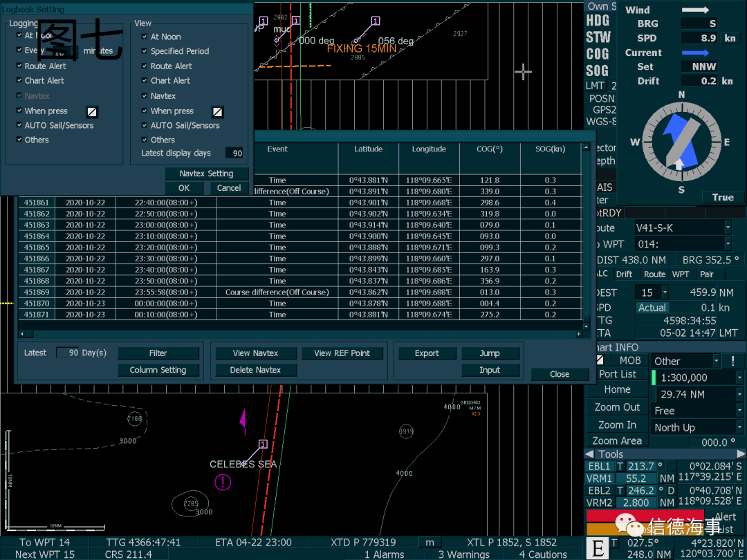Open the Free motion mode dropdown
Viewport: 747px width, 560px height.
coord(739,411)
